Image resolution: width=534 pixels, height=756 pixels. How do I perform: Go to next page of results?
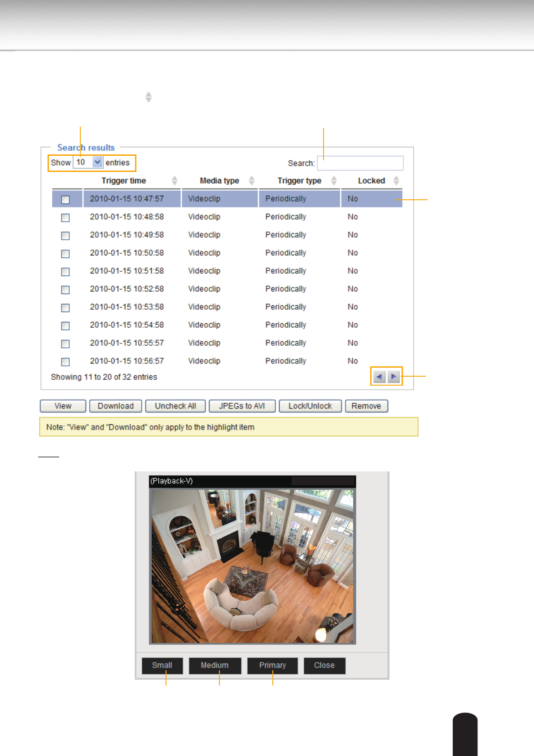[394, 377]
